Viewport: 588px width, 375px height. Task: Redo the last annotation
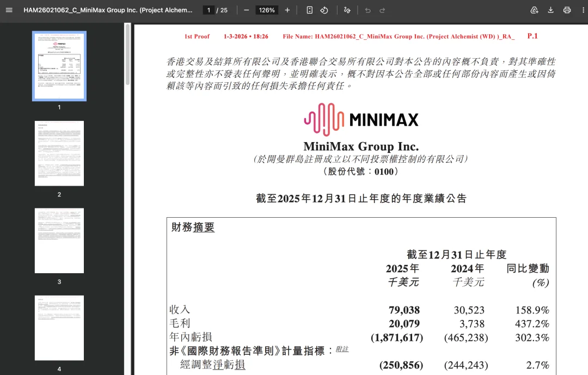383,10
